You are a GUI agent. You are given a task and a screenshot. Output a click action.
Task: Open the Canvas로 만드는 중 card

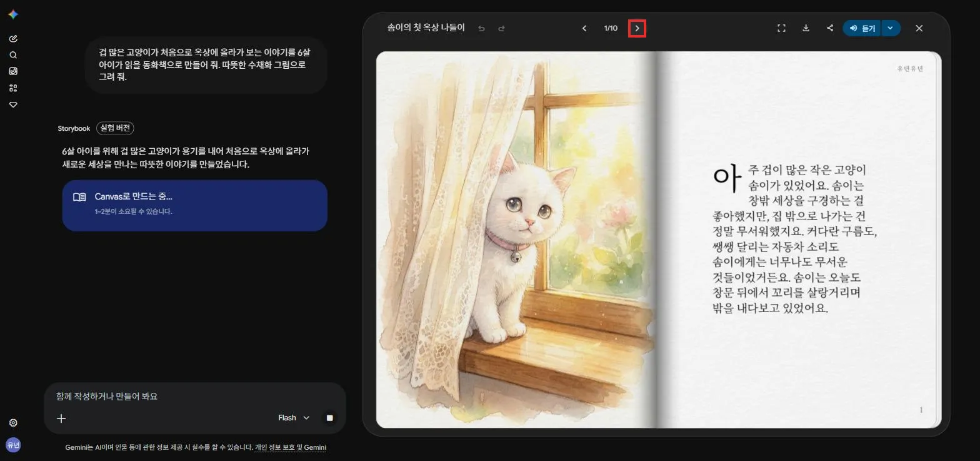coord(194,205)
